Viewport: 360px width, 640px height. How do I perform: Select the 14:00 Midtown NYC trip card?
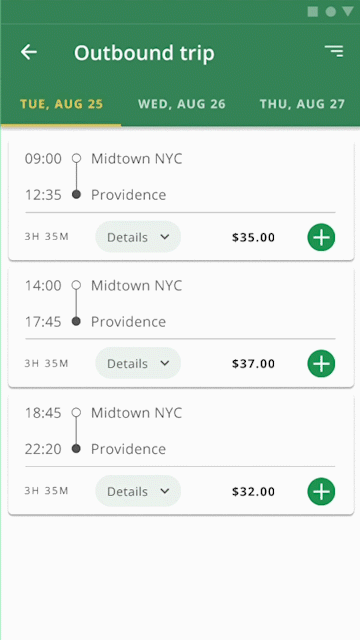click(181, 327)
